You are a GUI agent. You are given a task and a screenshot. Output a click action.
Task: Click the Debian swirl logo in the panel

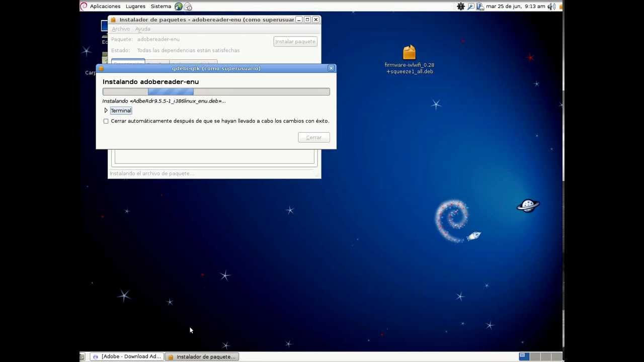tap(84, 7)
